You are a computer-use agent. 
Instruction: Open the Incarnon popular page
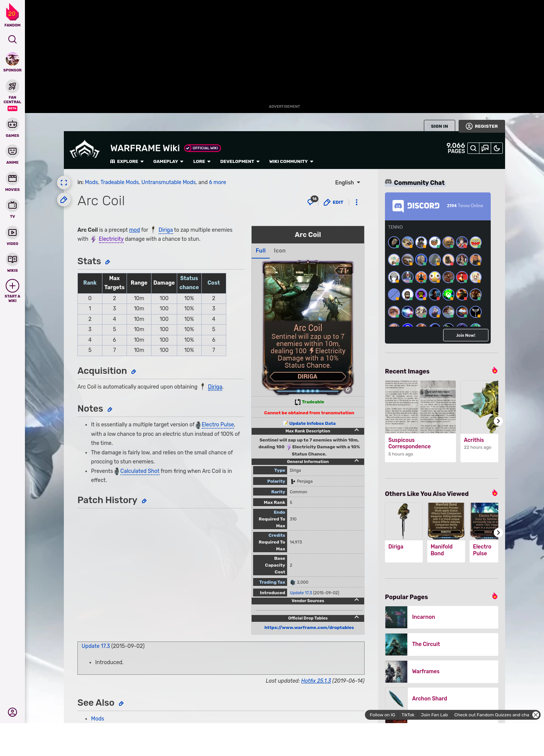point(442,617)
